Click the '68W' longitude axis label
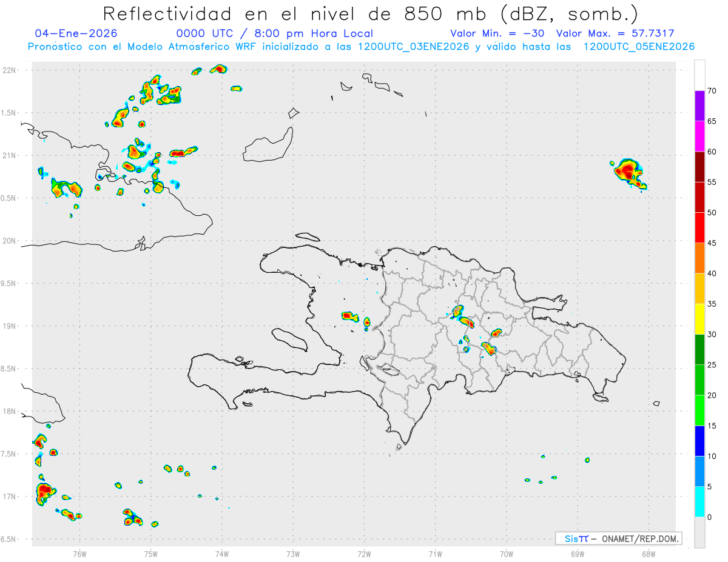Image resolution: width=728 pixels, height=562 pixels. 649,555
